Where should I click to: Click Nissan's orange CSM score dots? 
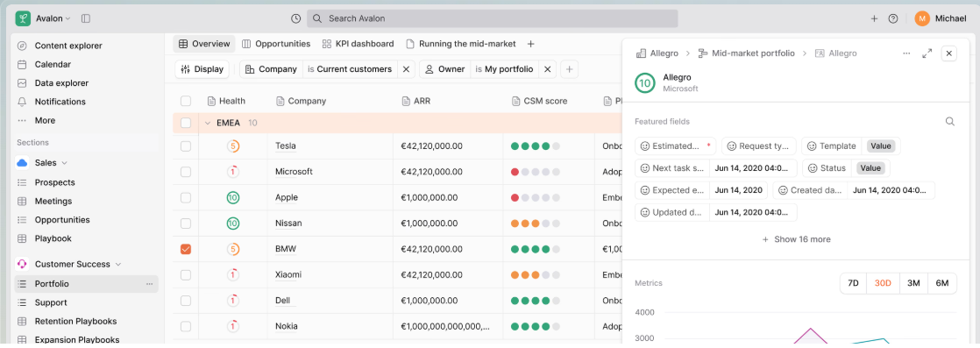[535, 223]
